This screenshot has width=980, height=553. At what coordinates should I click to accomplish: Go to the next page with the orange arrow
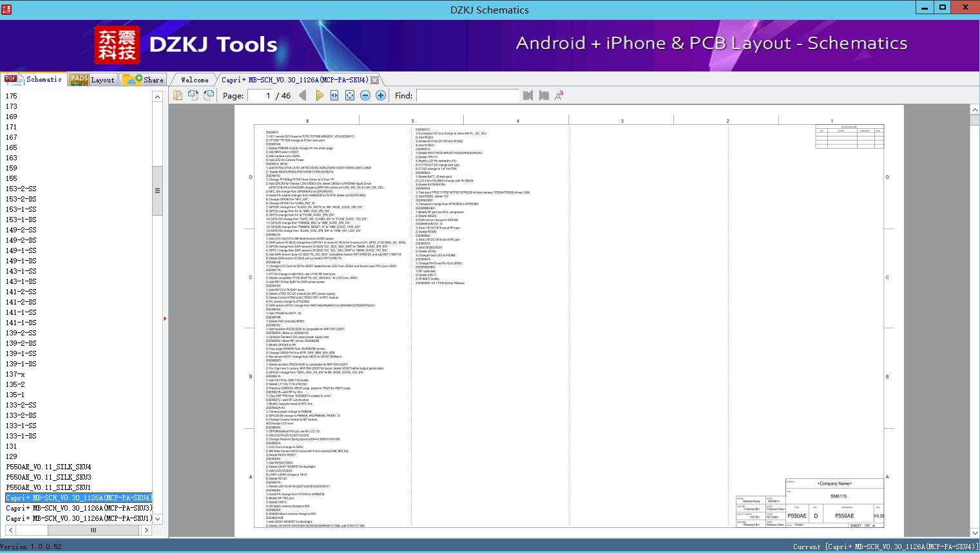[x=319, y=95]
